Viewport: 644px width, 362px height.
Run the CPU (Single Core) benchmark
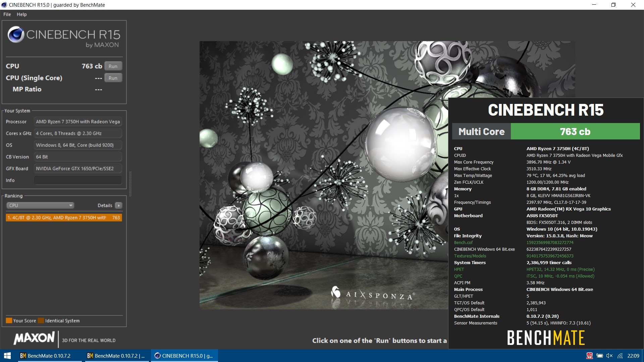[x=113, y=78]
